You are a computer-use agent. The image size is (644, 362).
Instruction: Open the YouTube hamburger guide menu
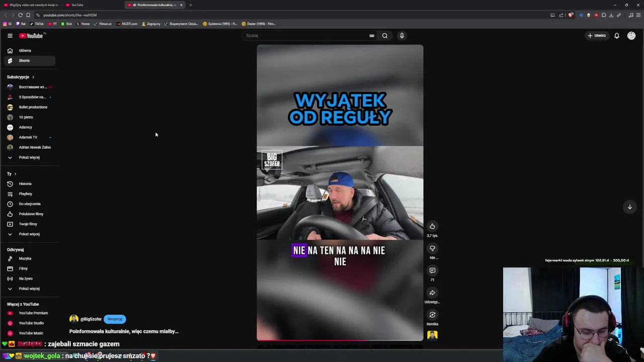pyautogui.click(x=10, y=36)
